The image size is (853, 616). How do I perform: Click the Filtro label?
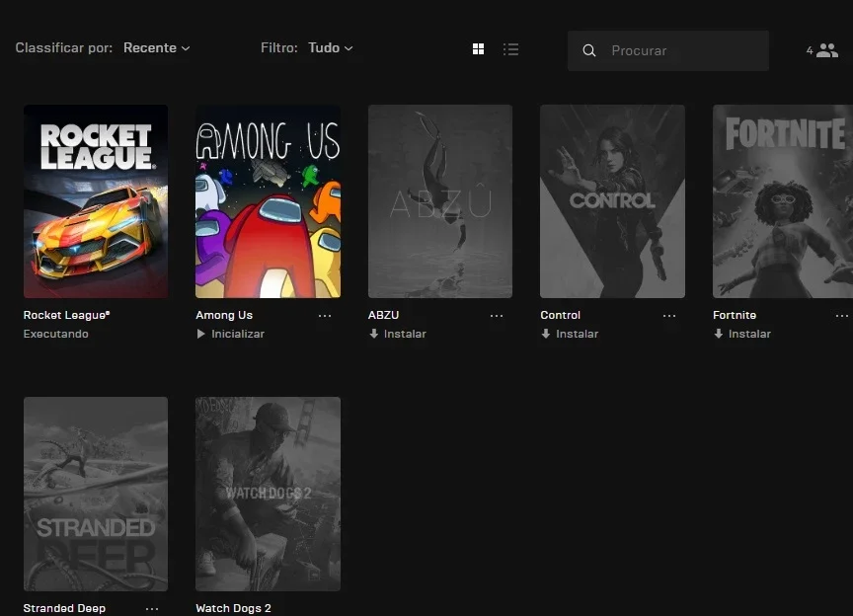point(279,48)
